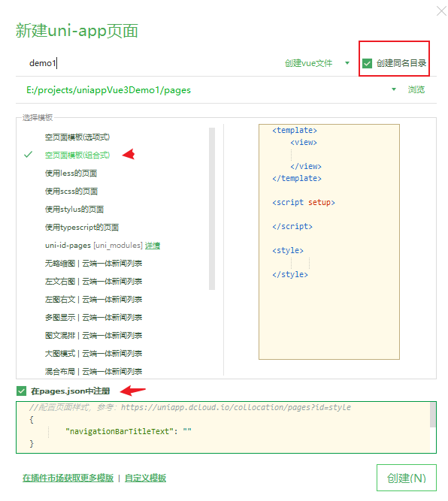The image size is (448, 501).
Task: Select the uni-id-pages [uni_modules] template
Action: (93, 246)
